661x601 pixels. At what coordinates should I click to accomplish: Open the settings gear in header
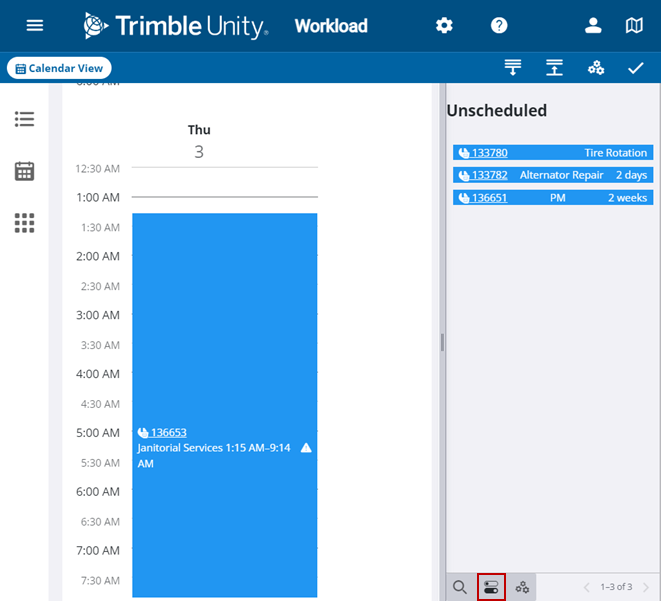(x=444, y=25)
